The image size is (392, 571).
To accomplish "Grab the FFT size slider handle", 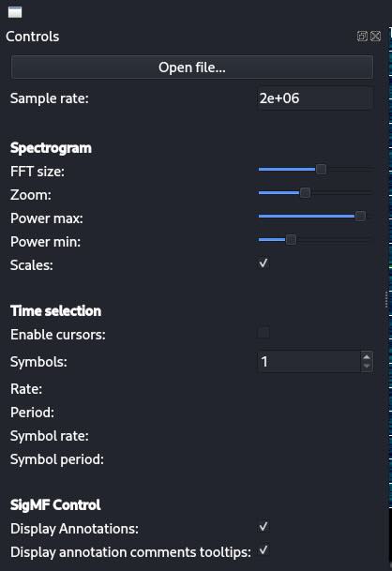I will 321,170.
